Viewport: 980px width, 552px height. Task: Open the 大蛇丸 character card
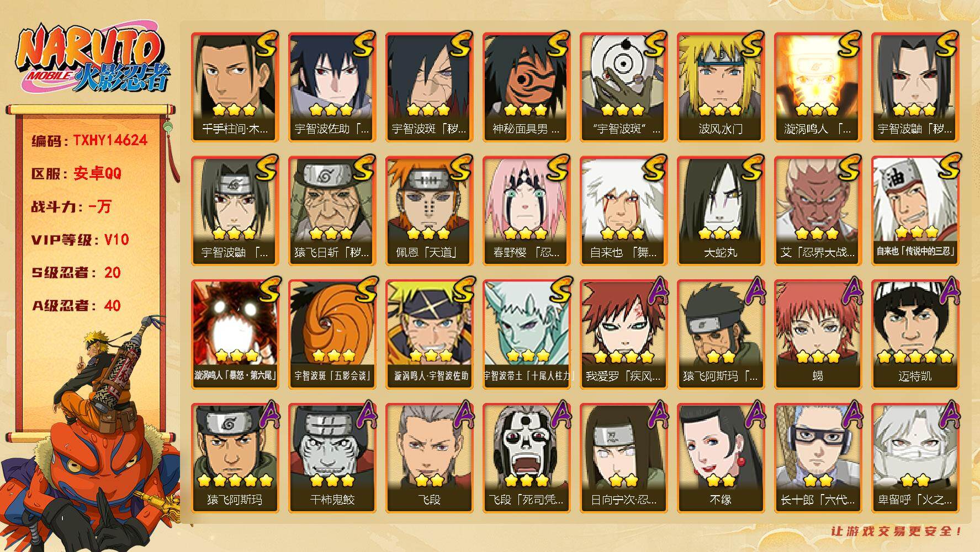click(x=720, y=210)
